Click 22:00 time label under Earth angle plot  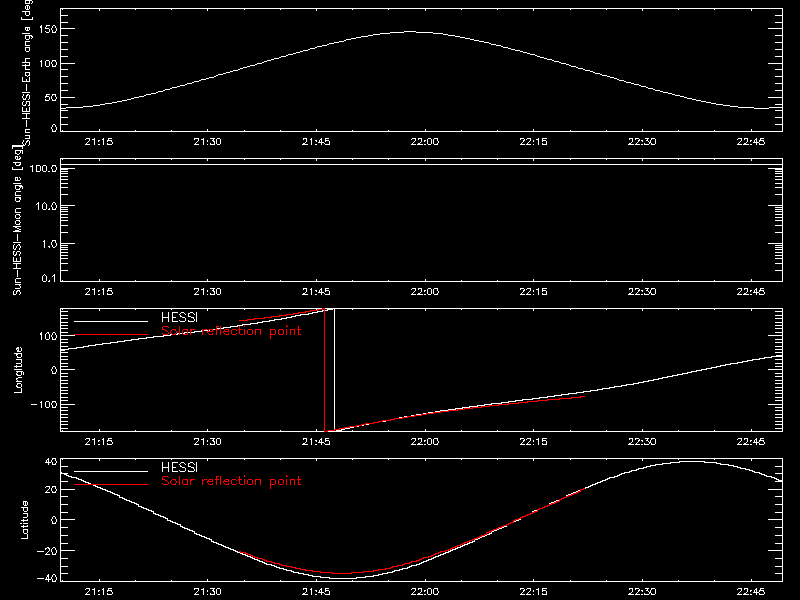point(424,142)
